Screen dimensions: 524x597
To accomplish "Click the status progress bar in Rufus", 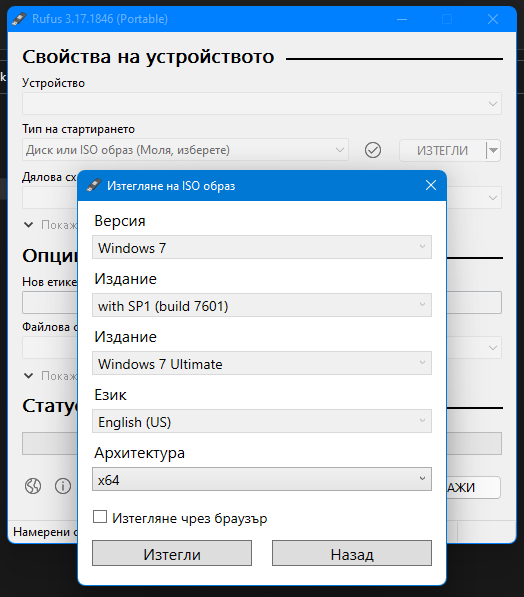I will [50, 444].
